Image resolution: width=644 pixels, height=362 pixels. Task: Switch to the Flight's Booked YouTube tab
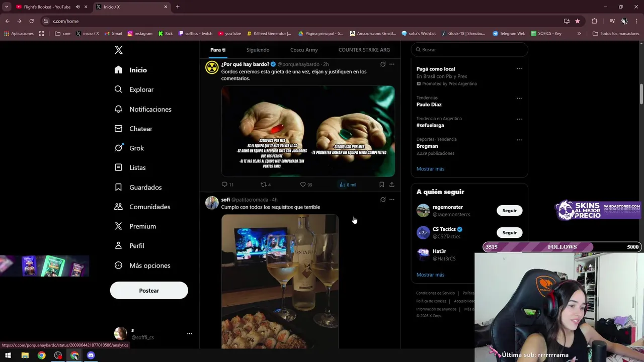click(47, 7)
